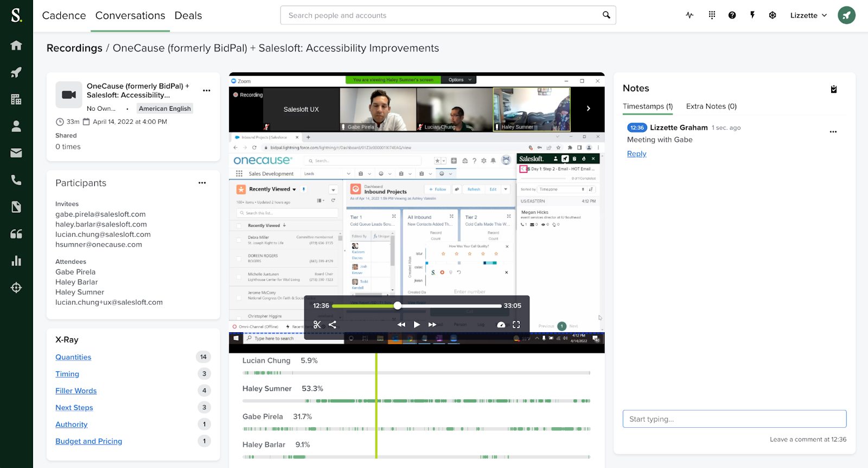
Task: Open the Accounts building icon in sidebar
Action: (16, 99)
